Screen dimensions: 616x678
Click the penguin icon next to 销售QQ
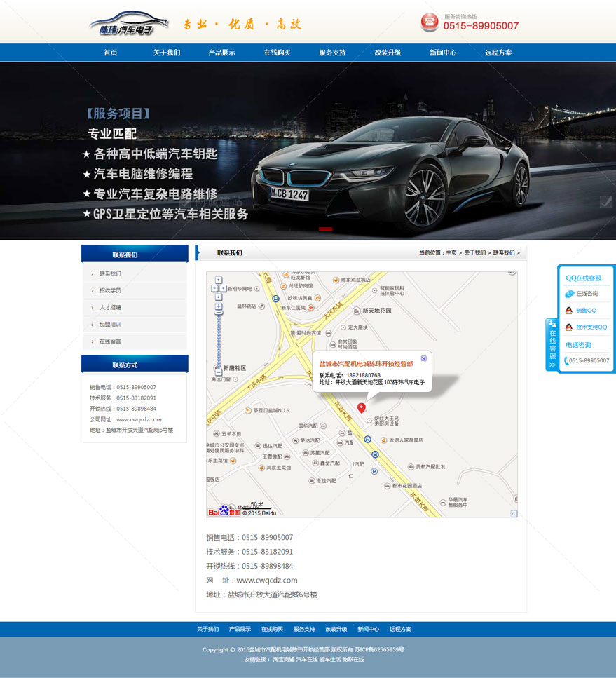[569, 311]
